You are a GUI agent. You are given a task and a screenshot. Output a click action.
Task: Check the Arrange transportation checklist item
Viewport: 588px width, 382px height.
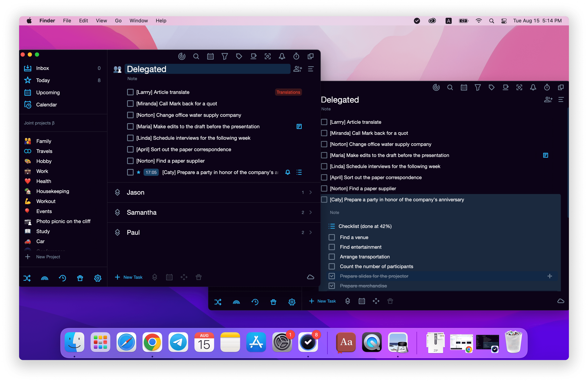pos(332,257)
